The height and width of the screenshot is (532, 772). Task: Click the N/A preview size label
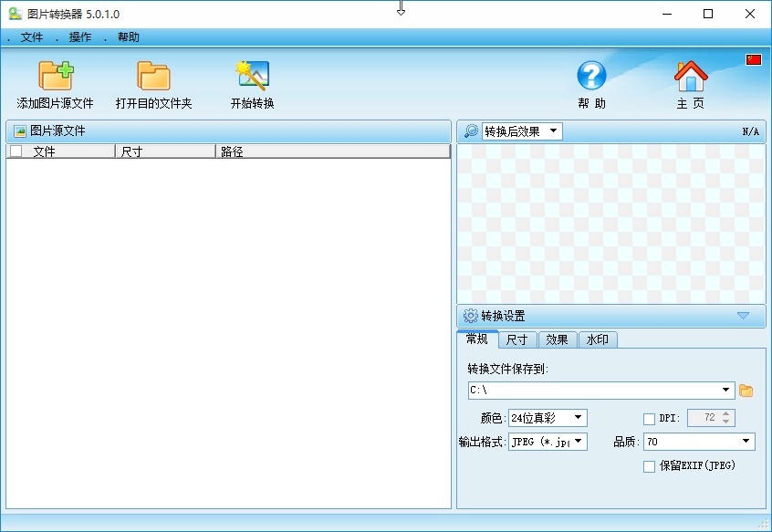[750, 131]
